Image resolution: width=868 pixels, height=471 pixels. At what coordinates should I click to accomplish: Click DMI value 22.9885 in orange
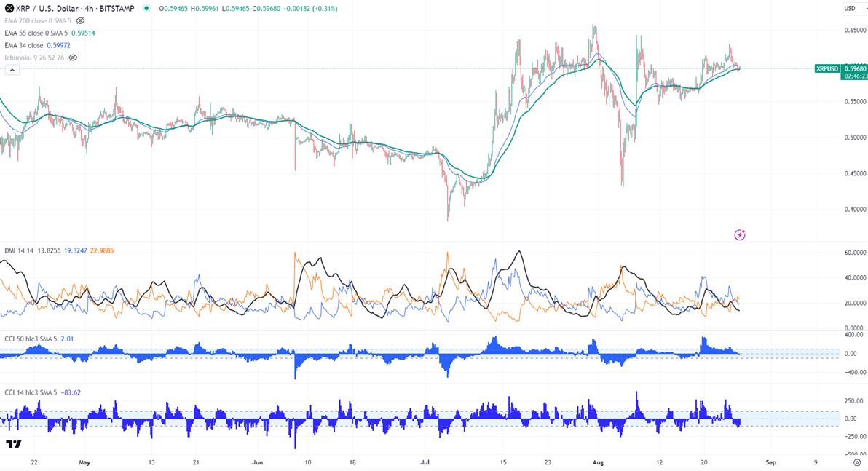tap(101, 250)
